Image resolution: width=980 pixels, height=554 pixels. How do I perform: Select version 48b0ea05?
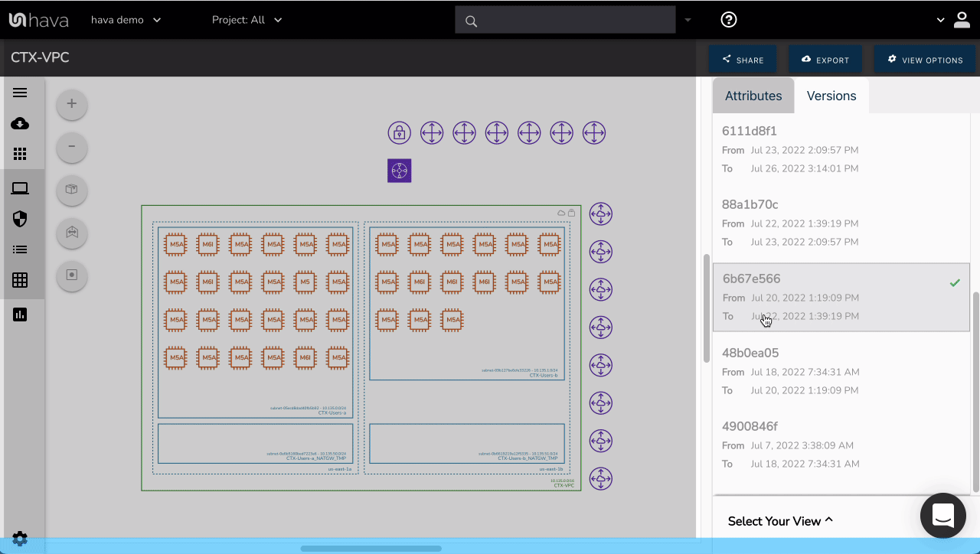coord(841,371)
